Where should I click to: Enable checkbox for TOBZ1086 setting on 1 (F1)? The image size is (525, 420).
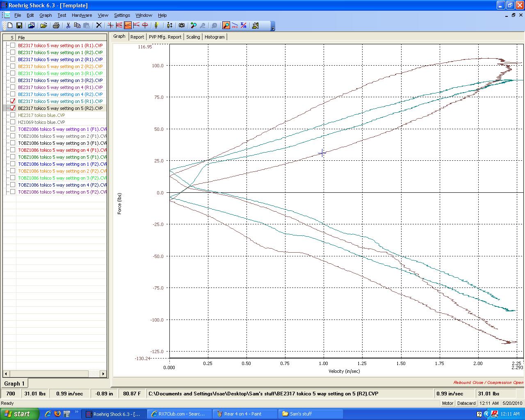click(x=13, y=129)
